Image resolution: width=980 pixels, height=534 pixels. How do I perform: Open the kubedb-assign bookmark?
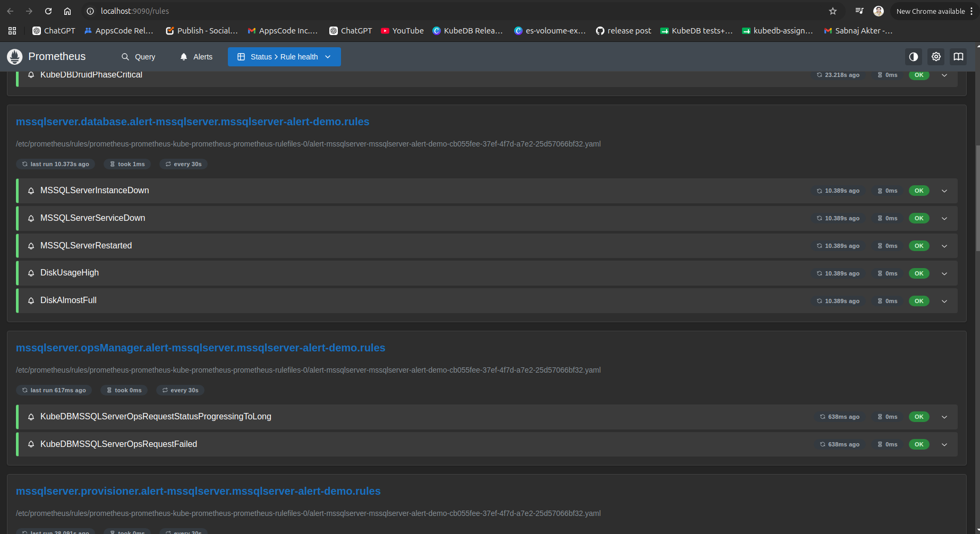(x=778, y=31)
